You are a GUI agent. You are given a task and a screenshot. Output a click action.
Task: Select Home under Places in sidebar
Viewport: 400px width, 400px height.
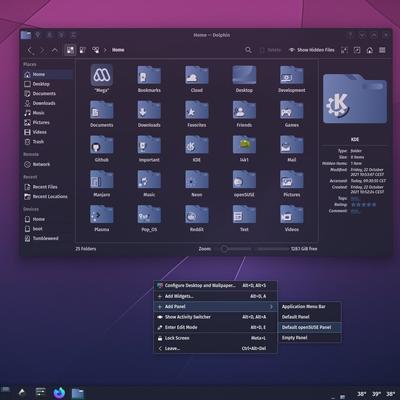pyautogui.click(x=48, y=74)
